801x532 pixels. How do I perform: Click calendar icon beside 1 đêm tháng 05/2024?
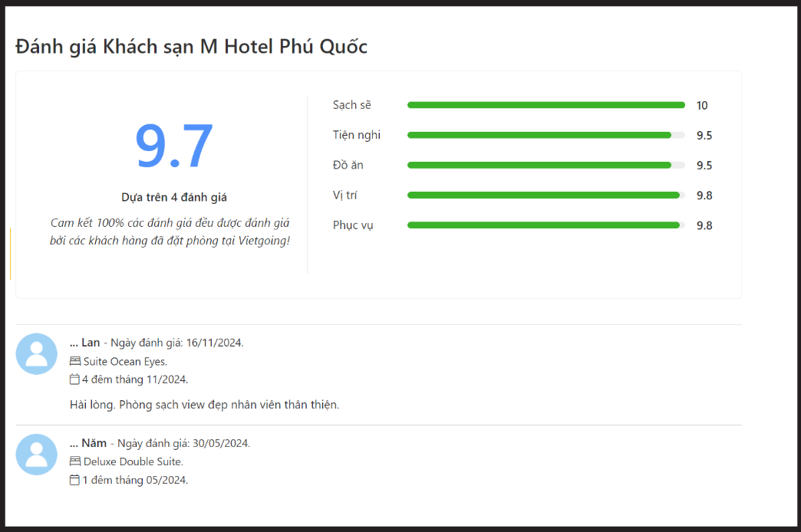[x=74, y=480]
